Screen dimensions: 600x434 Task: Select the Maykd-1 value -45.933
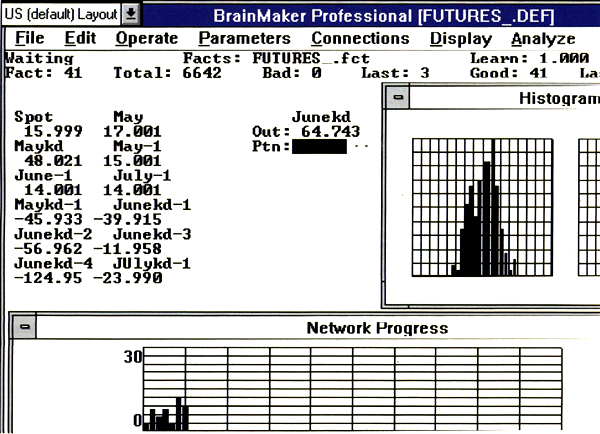(48, 219)
